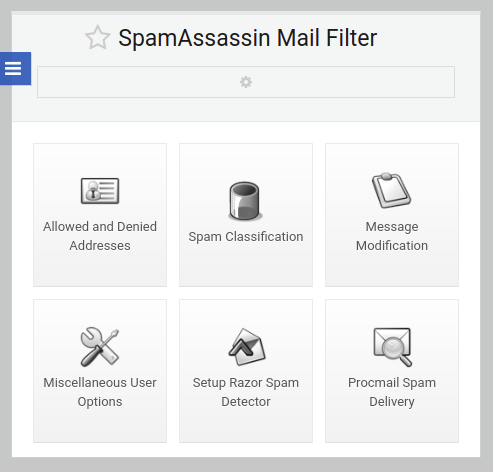Select Procmail Spam Delivery text

(x=392, y=392)
